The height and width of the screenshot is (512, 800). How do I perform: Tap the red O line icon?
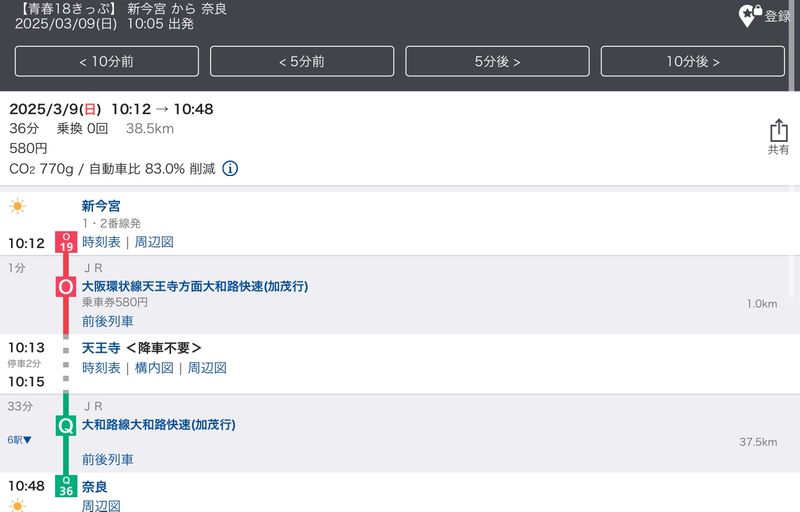(66, 287)
